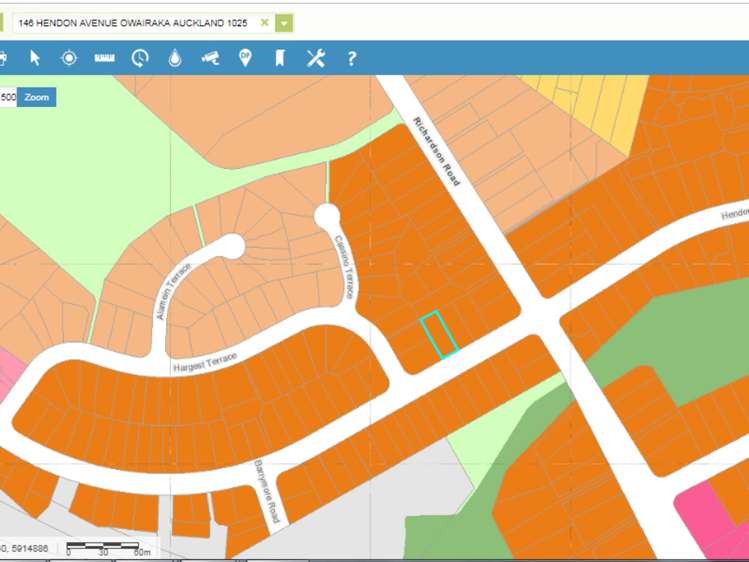Open the wrench and screwdriver tools
The image size is (749, 562).
315,58
